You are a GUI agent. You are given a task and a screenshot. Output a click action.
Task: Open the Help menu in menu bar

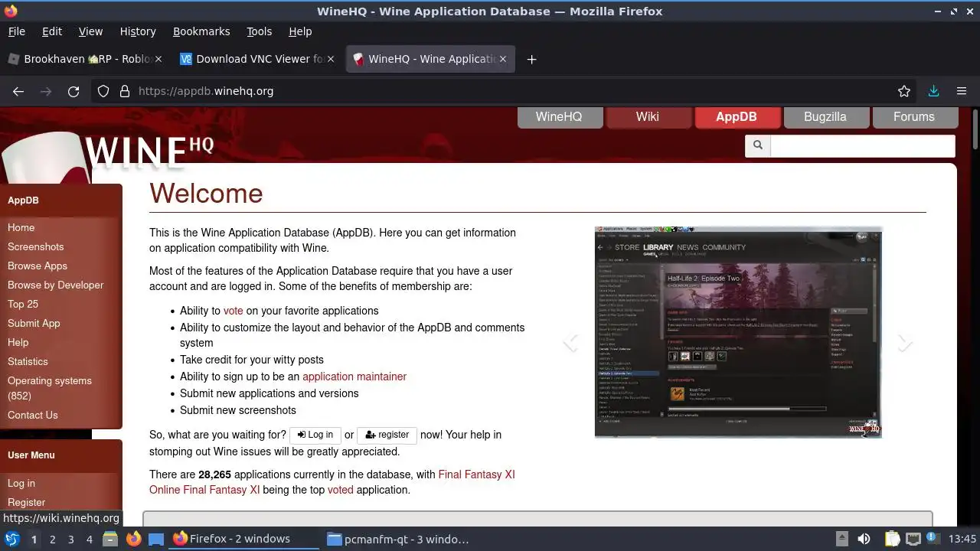point(300,31)
